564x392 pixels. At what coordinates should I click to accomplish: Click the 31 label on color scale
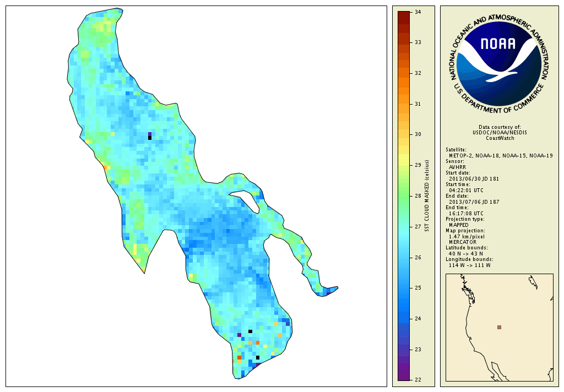point(417,104)
